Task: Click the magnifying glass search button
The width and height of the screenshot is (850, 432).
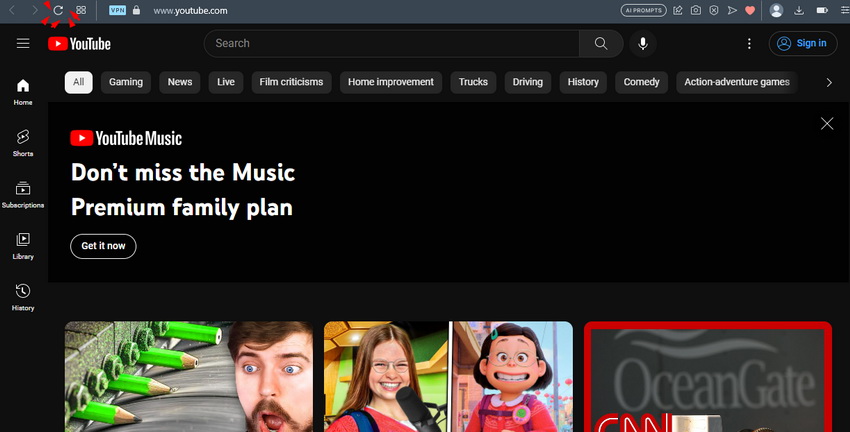Action: pyautogui.click(x=601, y=43)
